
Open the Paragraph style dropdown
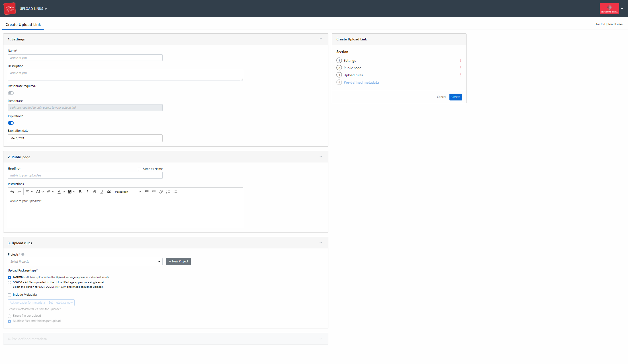click(x=128, y=192)
